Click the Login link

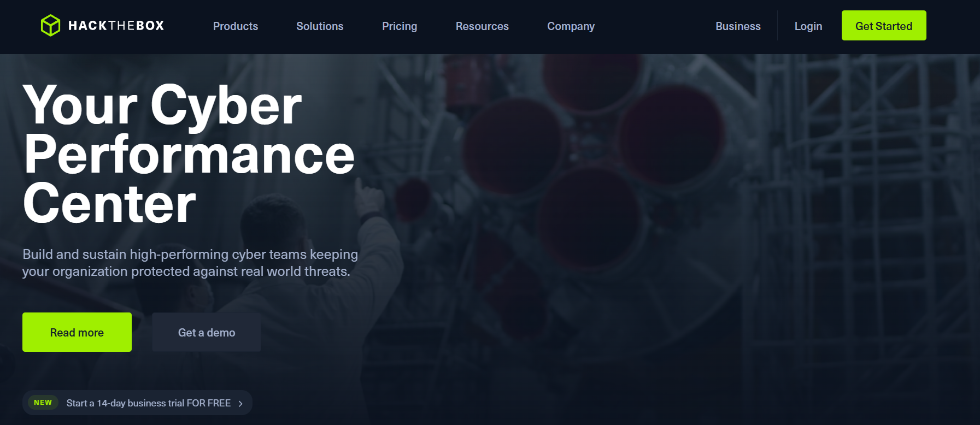coord(808,26)
